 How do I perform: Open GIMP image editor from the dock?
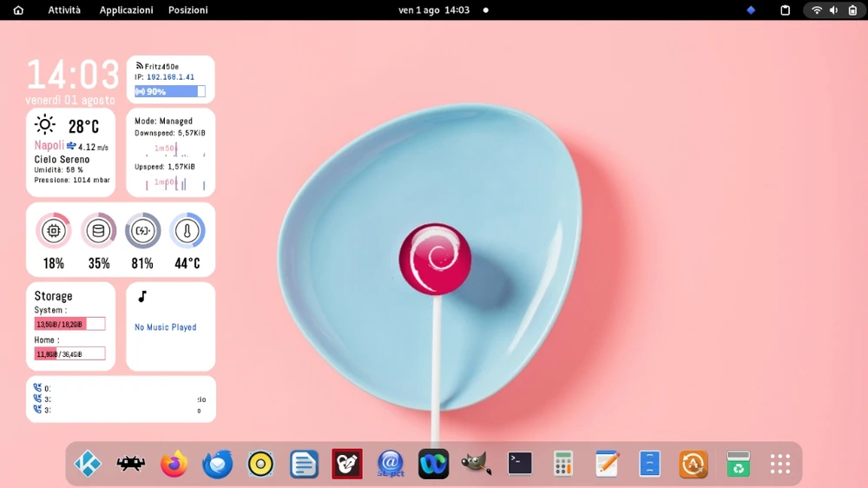click(477, 464)
